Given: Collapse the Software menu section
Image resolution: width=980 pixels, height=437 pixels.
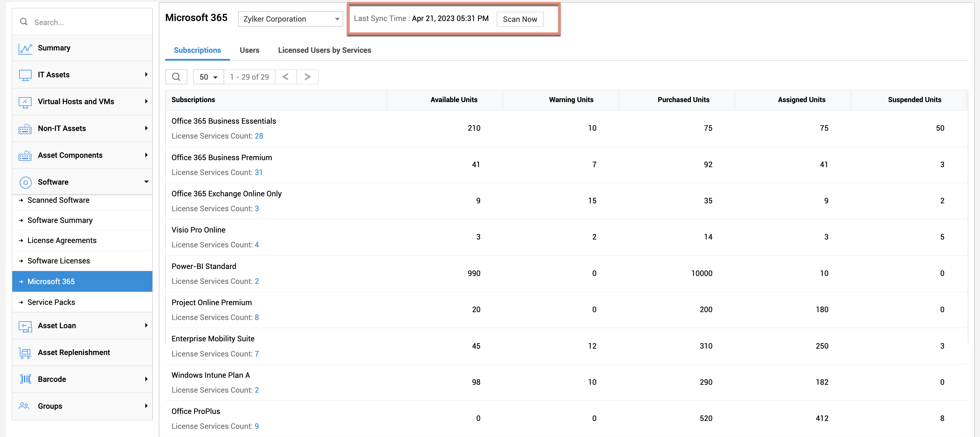Looking at the screenshot, I should point(146,182).
